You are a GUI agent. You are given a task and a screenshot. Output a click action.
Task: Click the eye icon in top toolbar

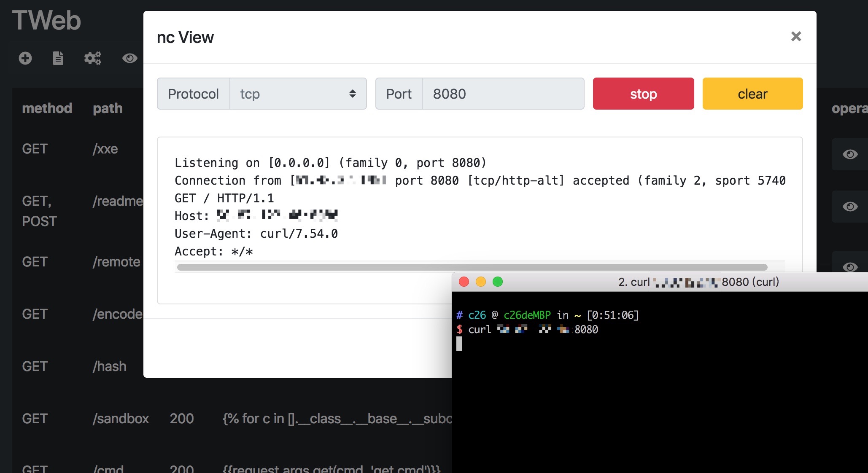129,58
